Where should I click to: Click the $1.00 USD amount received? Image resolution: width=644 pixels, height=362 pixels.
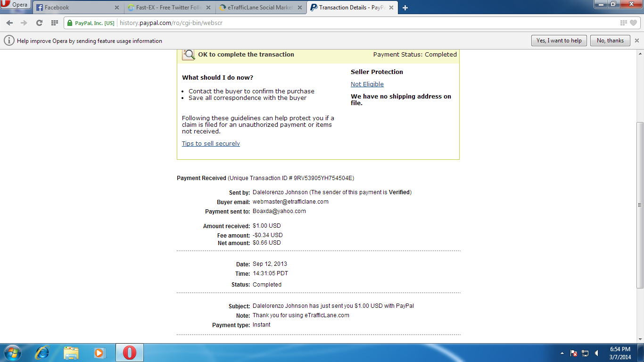pos(266,226)
